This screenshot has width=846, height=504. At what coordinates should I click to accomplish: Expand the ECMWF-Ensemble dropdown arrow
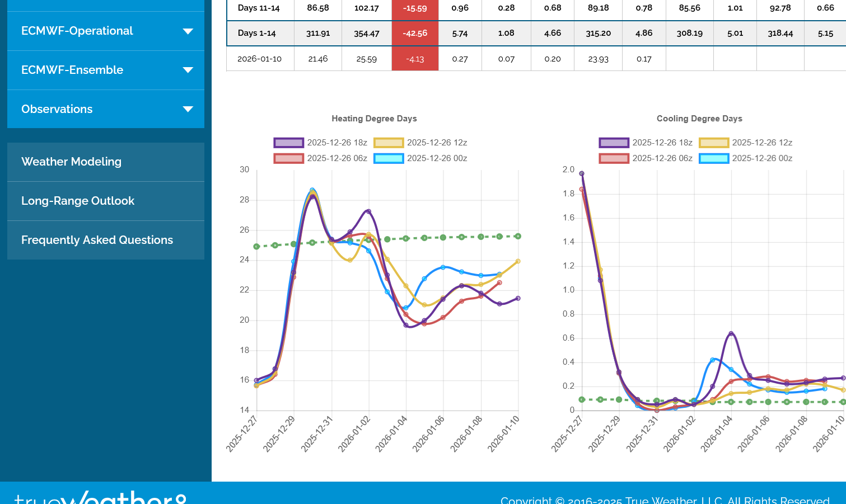[188, 70]
